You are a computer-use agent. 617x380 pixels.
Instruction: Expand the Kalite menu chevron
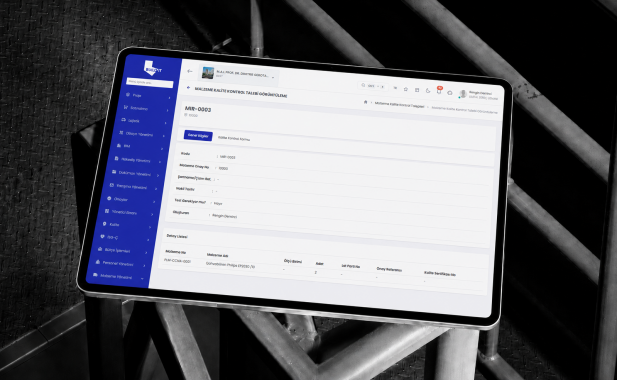pos(150,227)
